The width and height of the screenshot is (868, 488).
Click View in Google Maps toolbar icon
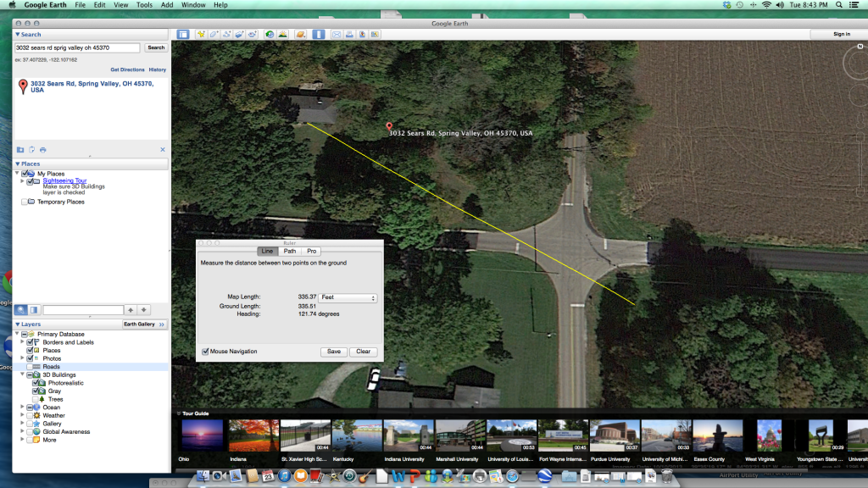point(375,34)
